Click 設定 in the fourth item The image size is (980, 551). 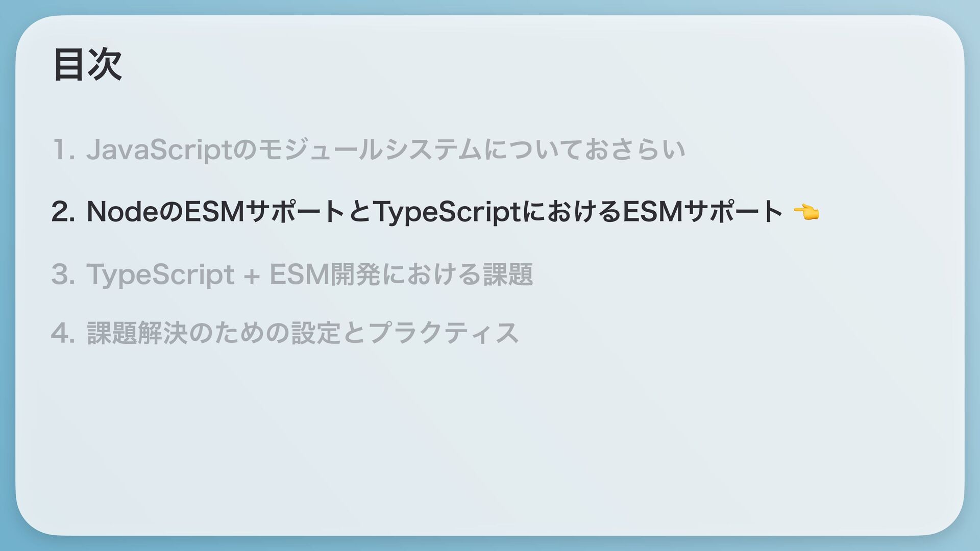[x=316, y=333]
